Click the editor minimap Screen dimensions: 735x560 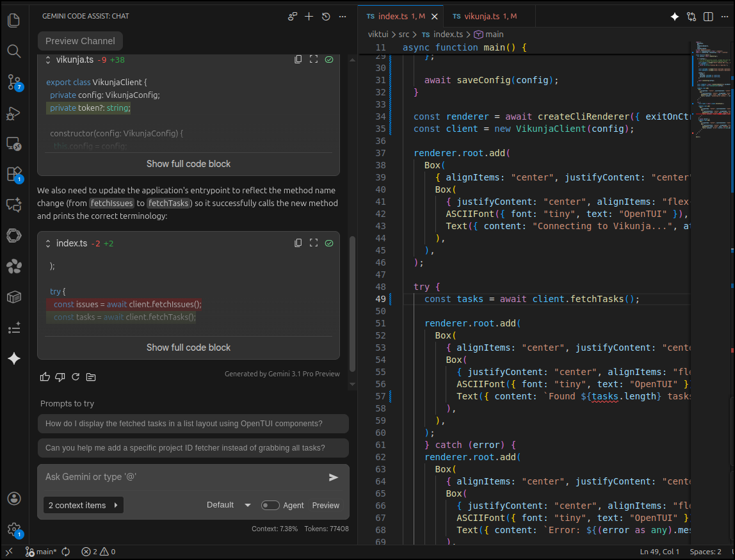point(712,89)
